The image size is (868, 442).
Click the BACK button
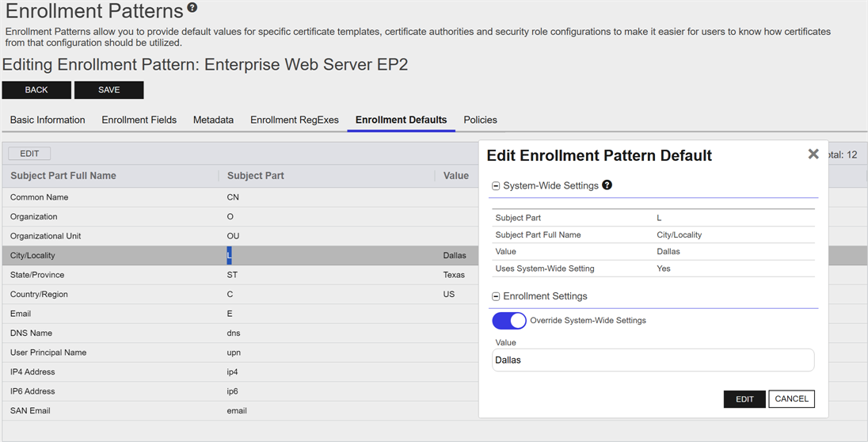[36, 90]
